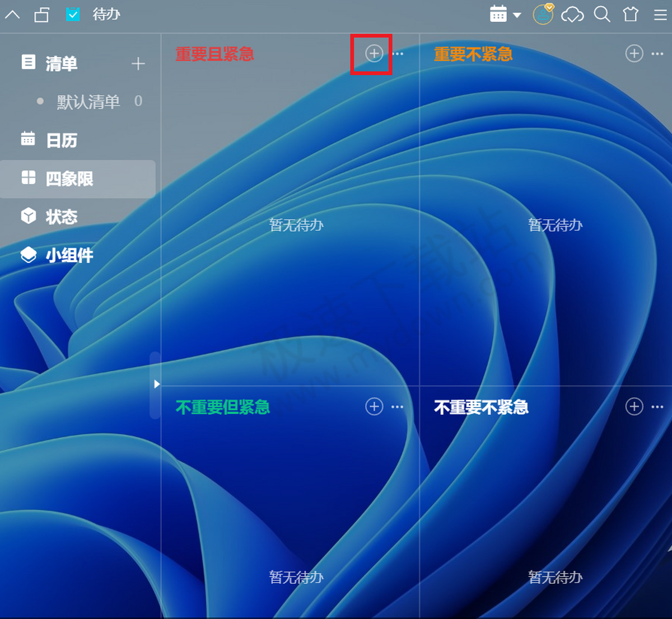The image size is (672, 619).
Task: Click the 待办 title text in the top bar
Action: tap(106, 14)
